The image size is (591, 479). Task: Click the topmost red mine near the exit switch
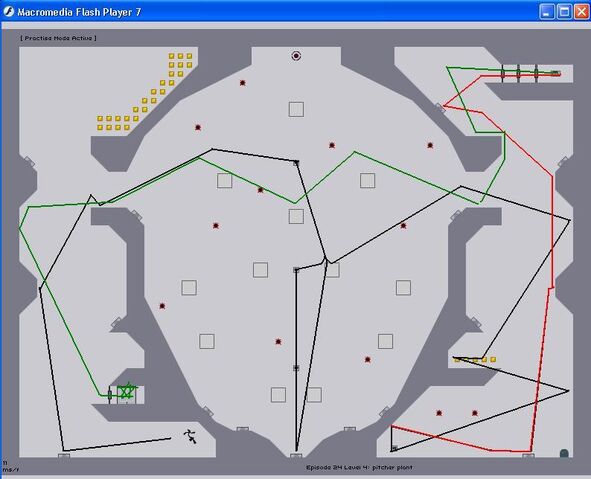pyautogui.click(x=242, y=83)
